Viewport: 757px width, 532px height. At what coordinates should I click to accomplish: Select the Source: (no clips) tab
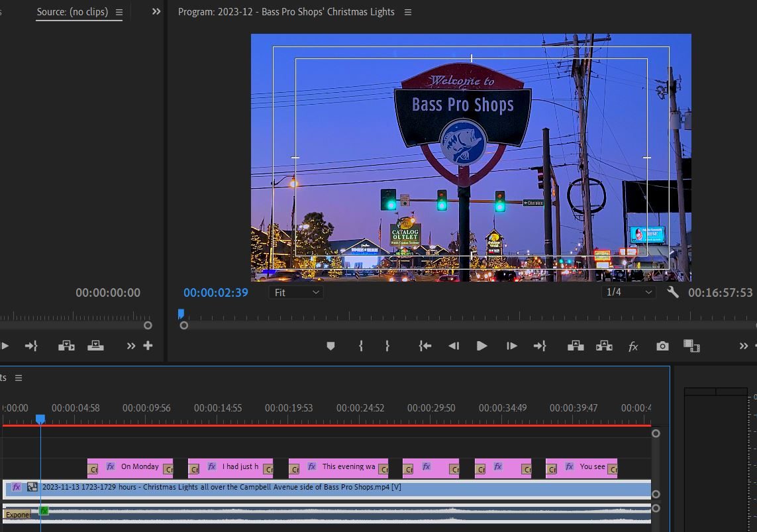(72, 11)
